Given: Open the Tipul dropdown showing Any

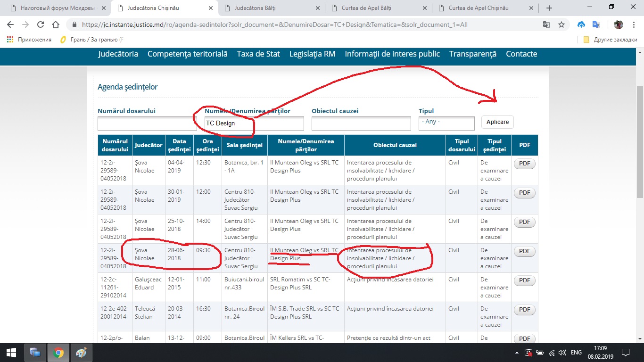Looking at the screenshot, I should pyautogui.click(x=446, y=123).
